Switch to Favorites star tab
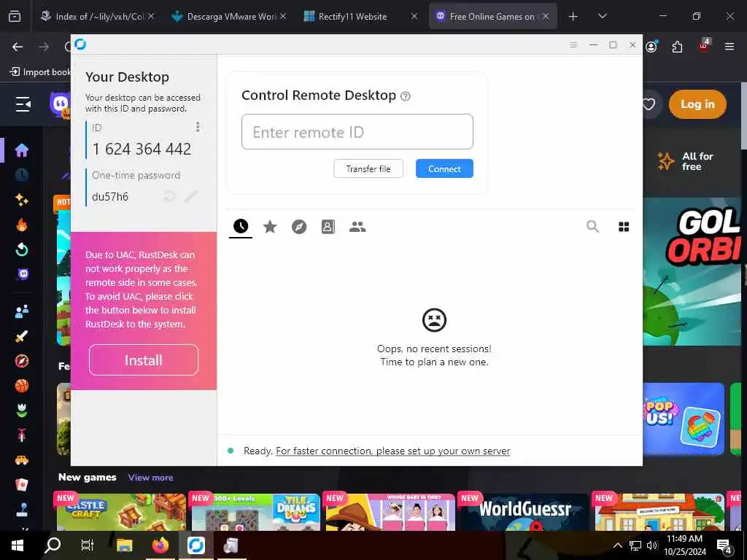 click(270, 227)
